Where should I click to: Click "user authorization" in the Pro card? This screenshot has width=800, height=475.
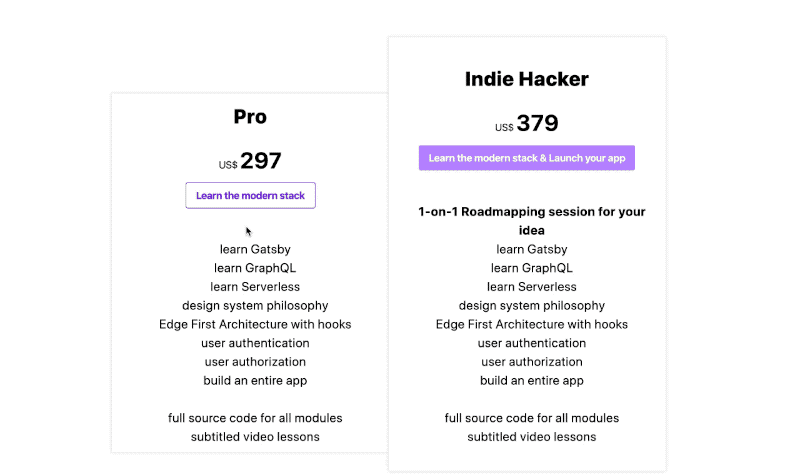[x=255, y=362]
